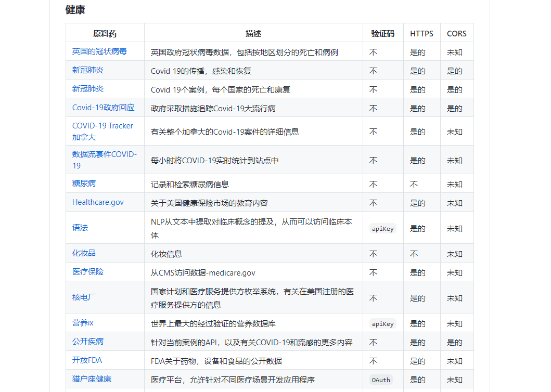Click the CORS column header

pyautogui.click(x=457, y=34)
